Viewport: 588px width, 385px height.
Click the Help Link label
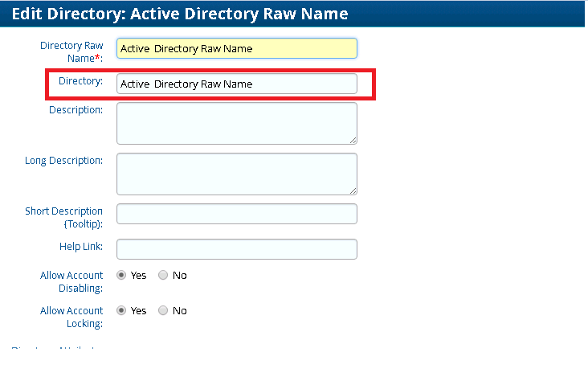pyautogui.click(x=81, y=247)
